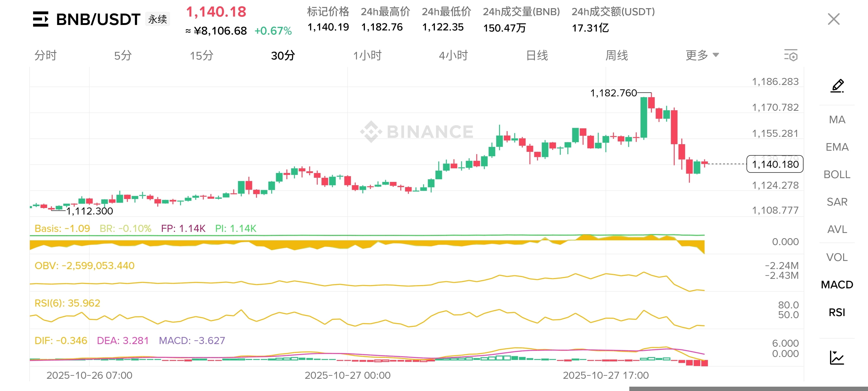This screenshot has width=868, height=391.
Task: Click the 永续 contract type label
Action: click(157, 19)
